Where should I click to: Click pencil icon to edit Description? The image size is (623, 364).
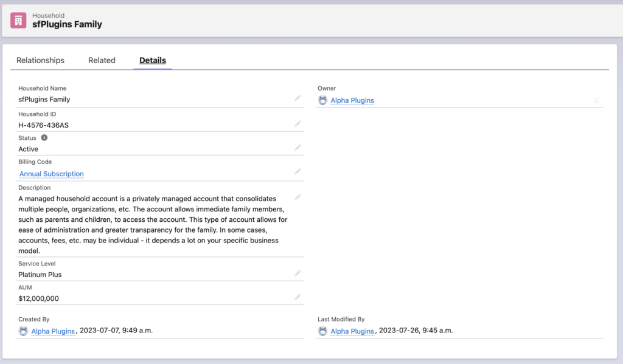click(x=298, y=197)
